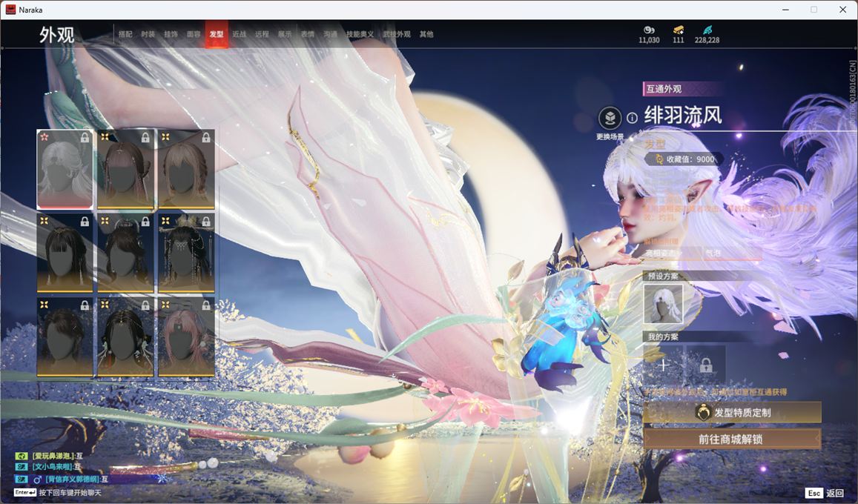Open 发型特质定制 hairstyle customization
Screen dimensions: 858x504
[732, 413]
